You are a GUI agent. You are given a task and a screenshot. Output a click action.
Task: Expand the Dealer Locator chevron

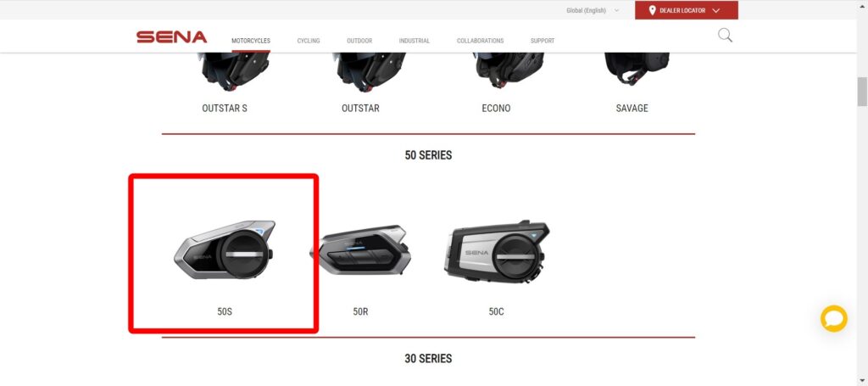[x=715, y=10]
